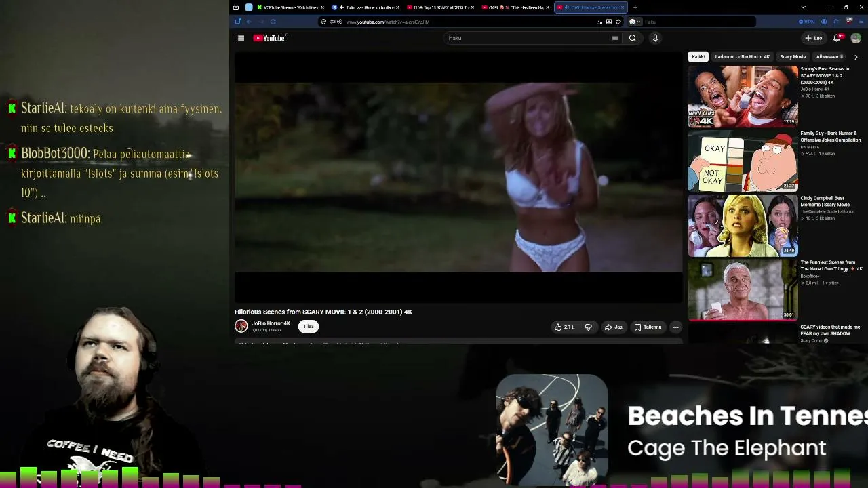Open JoBlo Horror 4K channel avatar
Screen dimensions: 868x488
point(241,326)
